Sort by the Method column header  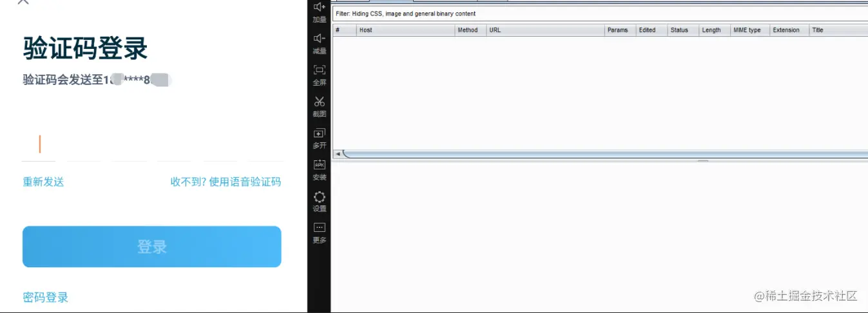(x=470, y=30)
